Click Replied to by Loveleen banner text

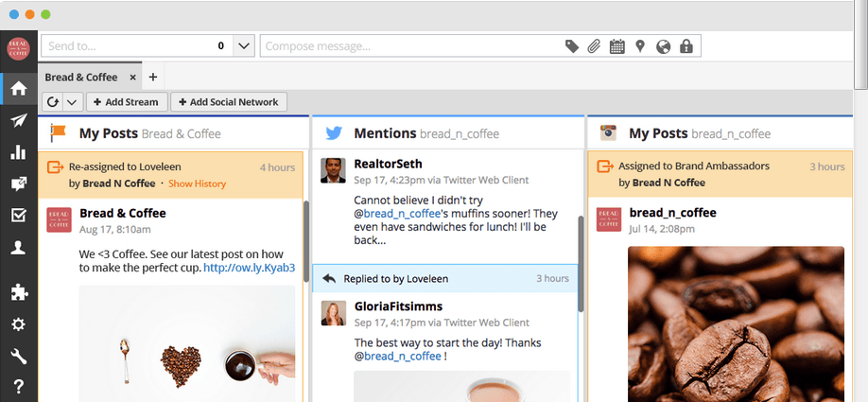(x=396, y=278)
